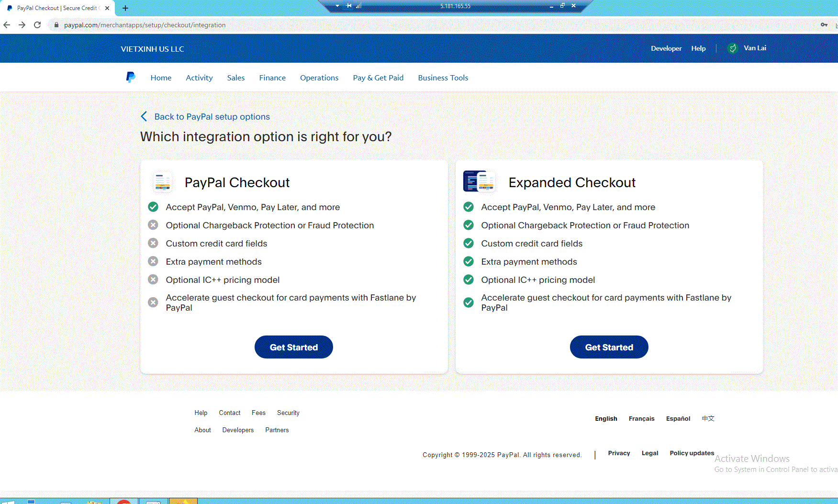838x504 pixels.
Task: Open the Van Lai account name
Action: coord(755,48)
